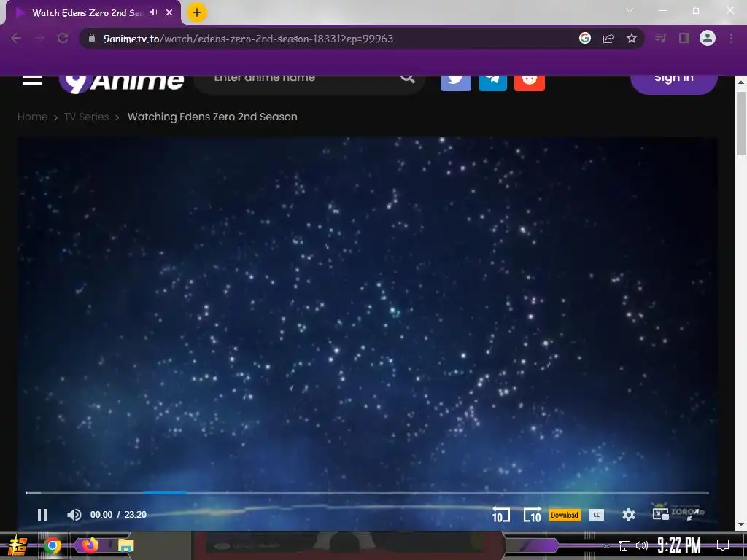Open the player settings gear
747x560 pixels.
pyautogui.click(x=629, y=515)
